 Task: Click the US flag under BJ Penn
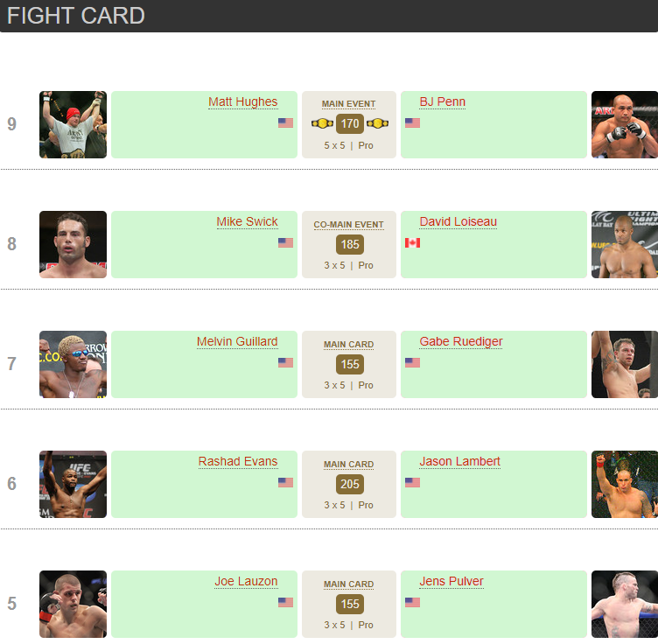coord(412,122)
